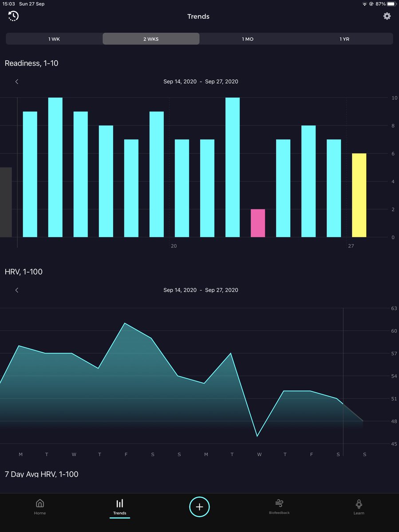Viewport: 399px width, 532px height.
Task: Tap the plus icon to add a reading
Action: [x=199, y=507]
